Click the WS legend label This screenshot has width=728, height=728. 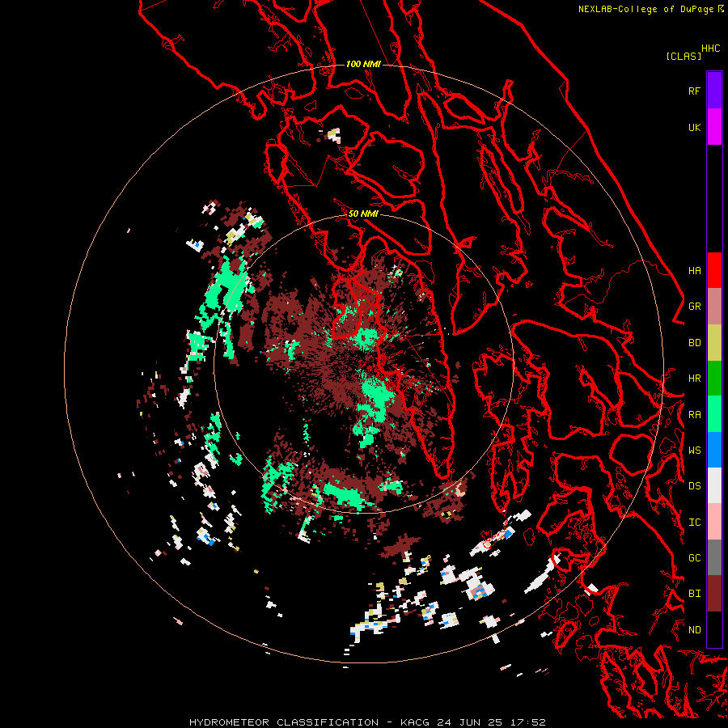coord(694,451)
